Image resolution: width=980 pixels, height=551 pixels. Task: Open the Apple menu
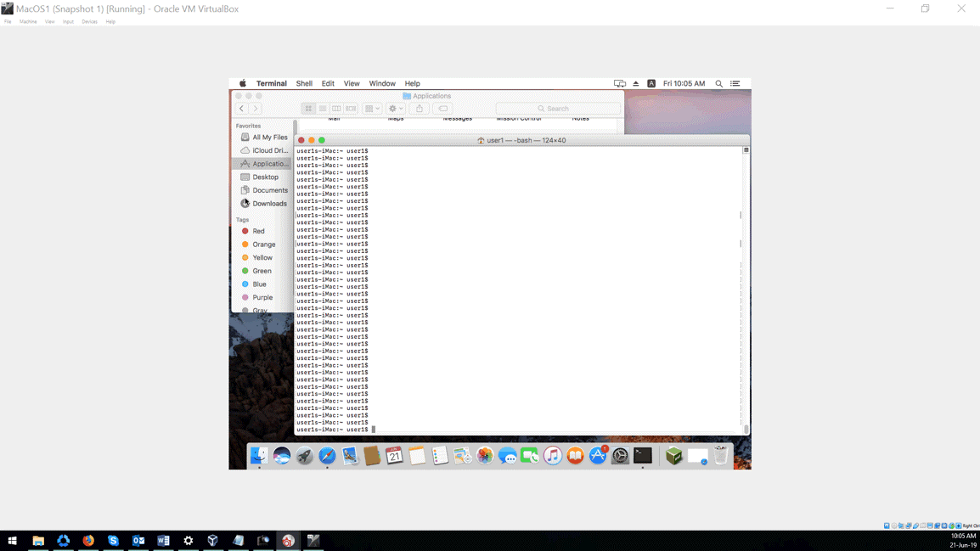point(243,83)
